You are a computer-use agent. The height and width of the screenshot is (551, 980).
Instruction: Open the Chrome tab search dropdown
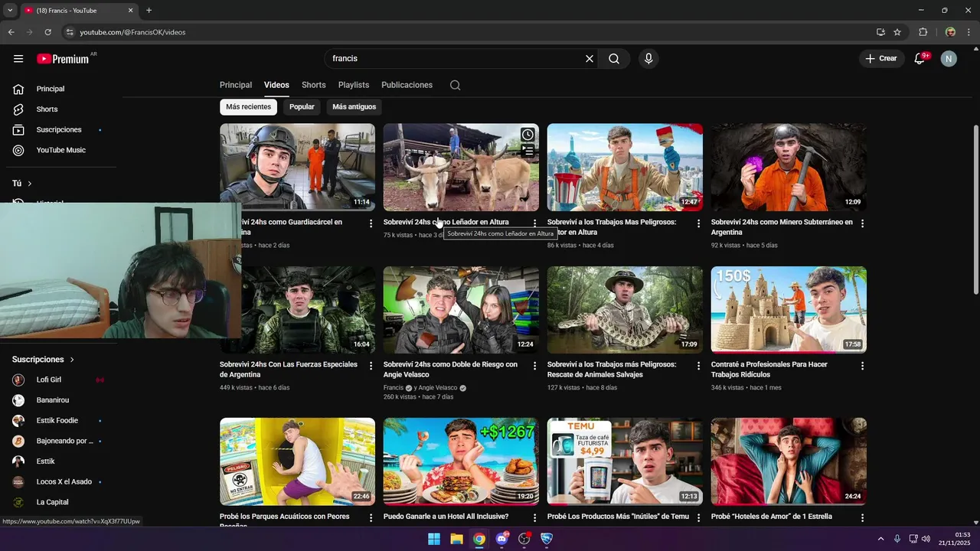tap(10, 11)
